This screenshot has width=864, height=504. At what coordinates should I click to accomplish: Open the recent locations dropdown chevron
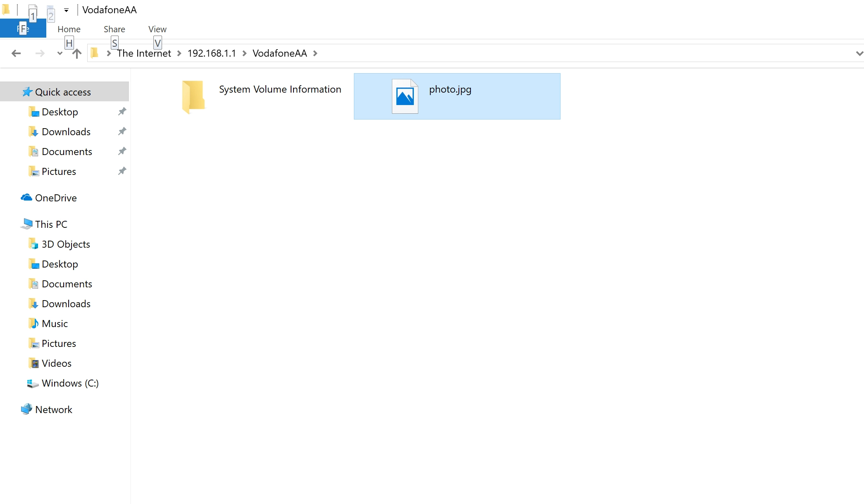click(x=59, y=53)
